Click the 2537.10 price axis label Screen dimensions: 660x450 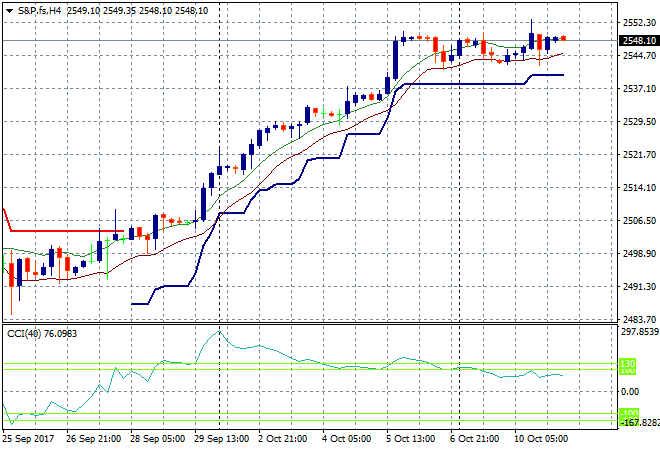click(x=637, y=89)
